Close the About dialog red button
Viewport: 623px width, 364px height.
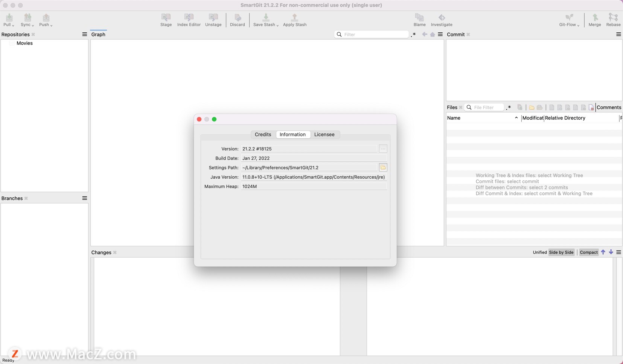(x=199, y=119)
